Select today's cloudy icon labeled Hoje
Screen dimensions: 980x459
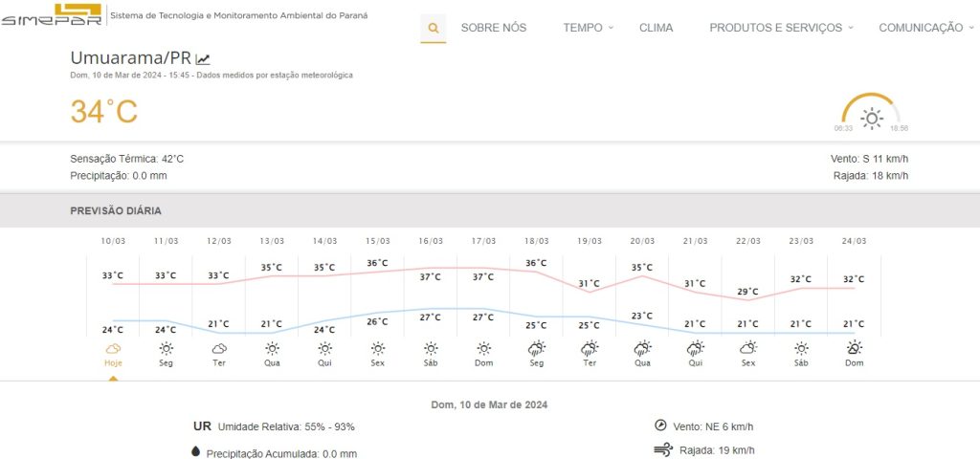pos(113,349)
